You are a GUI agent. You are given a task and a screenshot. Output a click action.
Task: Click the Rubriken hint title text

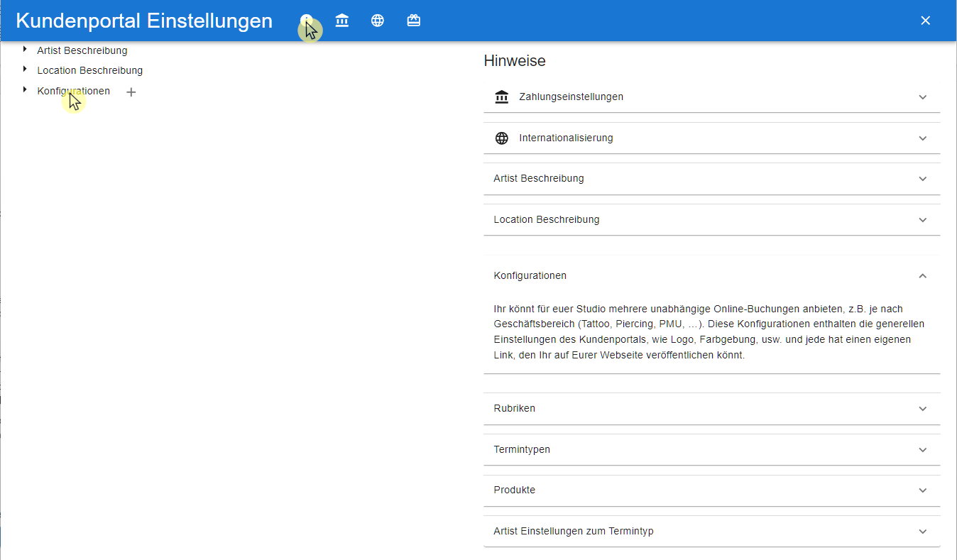(x=515, y=408)
